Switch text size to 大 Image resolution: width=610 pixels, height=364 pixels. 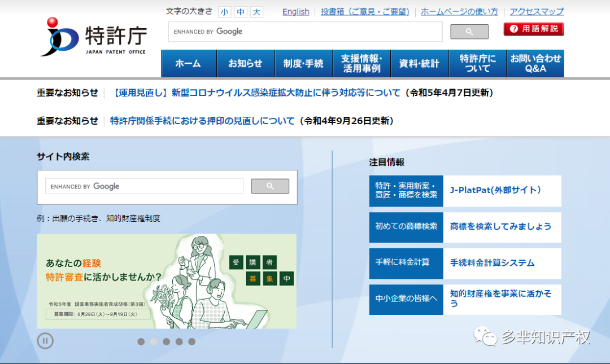[256, 11]
